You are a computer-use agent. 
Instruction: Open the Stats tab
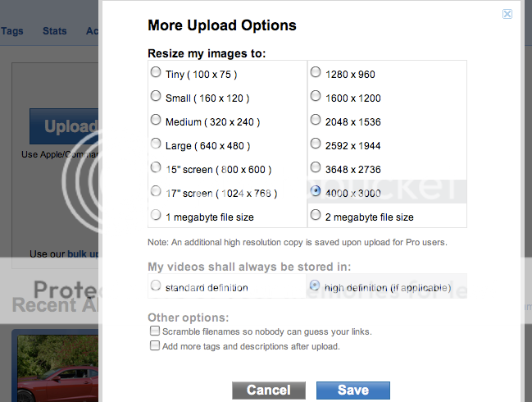(54, 31)
